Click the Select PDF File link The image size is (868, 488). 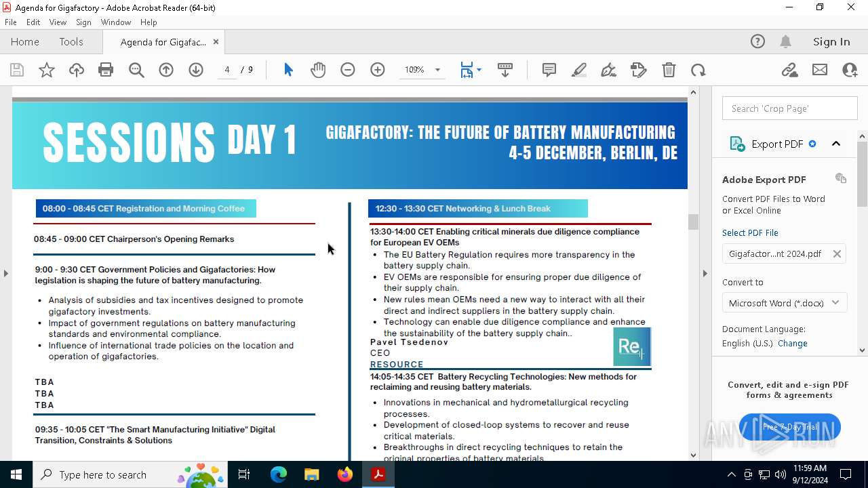(x=750, y=232)
